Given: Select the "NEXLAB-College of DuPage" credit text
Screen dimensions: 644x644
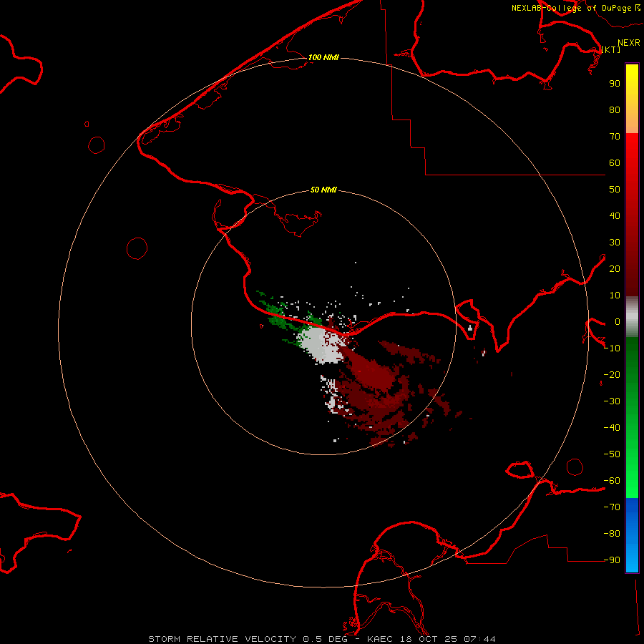Looking at the screenshot, I should (x=571, y=8).
